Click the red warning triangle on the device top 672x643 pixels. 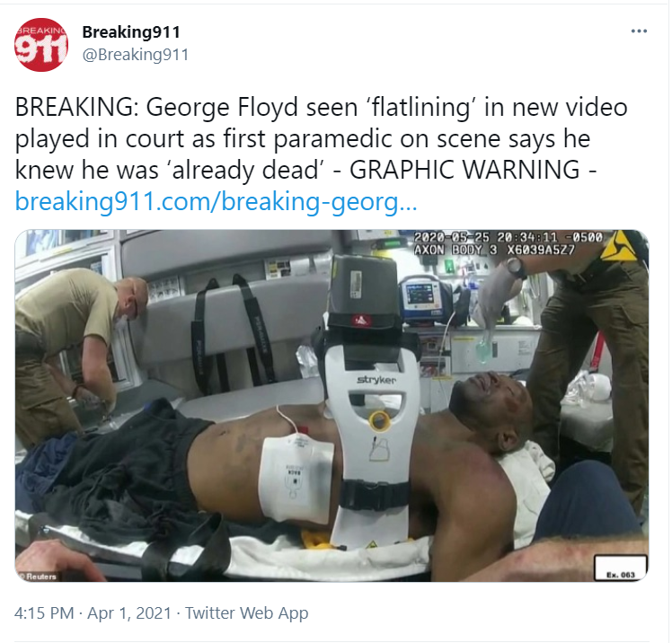coord(361,319)
